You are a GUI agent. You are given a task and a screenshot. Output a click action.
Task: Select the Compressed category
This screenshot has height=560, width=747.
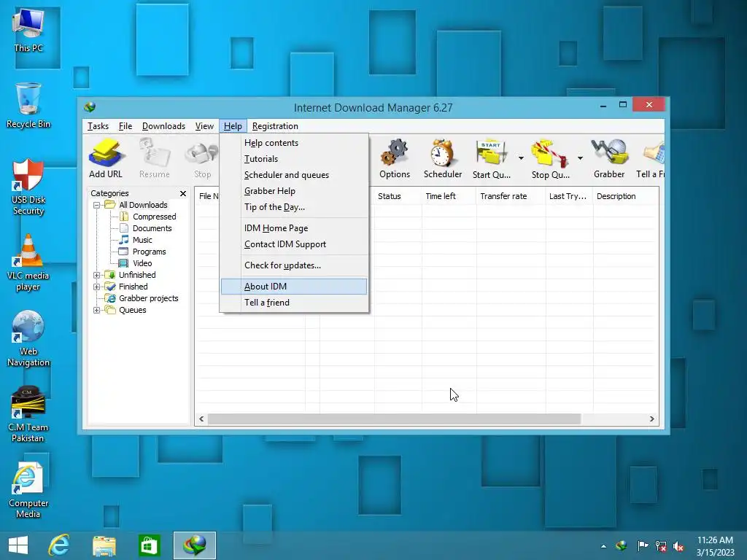tap(154, 217)
